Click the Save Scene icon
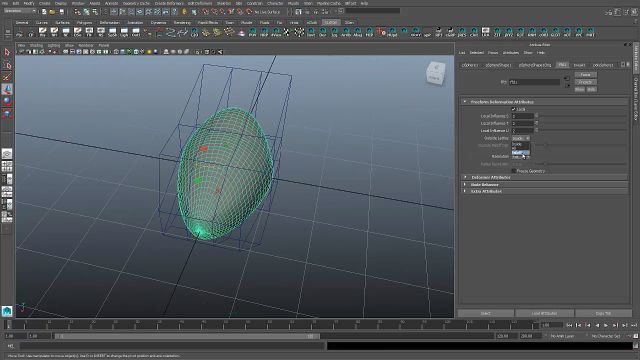640x360 pixels. 61,12
